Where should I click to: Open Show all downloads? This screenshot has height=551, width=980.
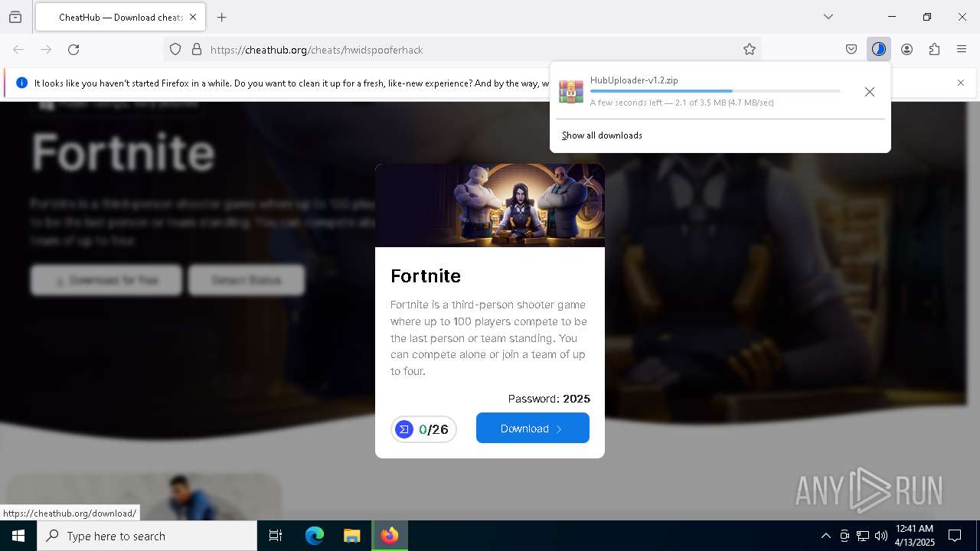(602, 135)
